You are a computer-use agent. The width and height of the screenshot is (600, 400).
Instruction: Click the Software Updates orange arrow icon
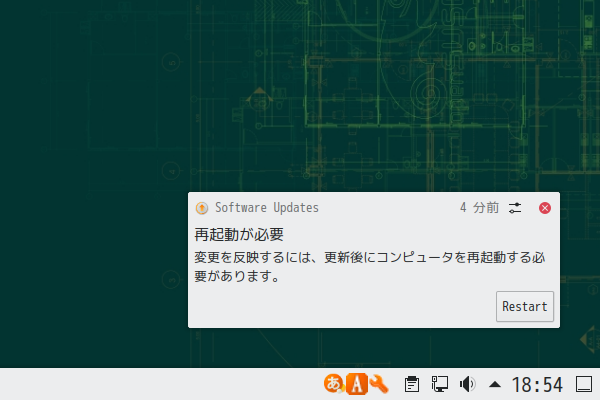pos(202,208)
